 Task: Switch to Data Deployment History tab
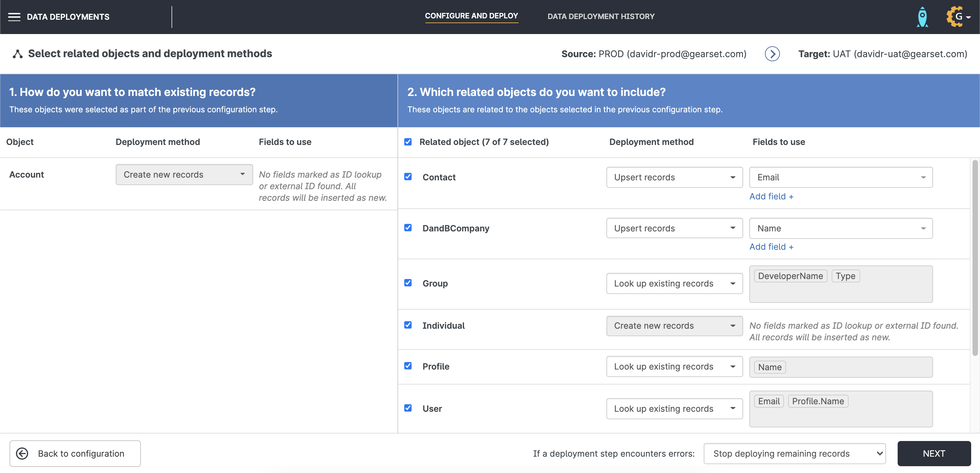(601, 16)
